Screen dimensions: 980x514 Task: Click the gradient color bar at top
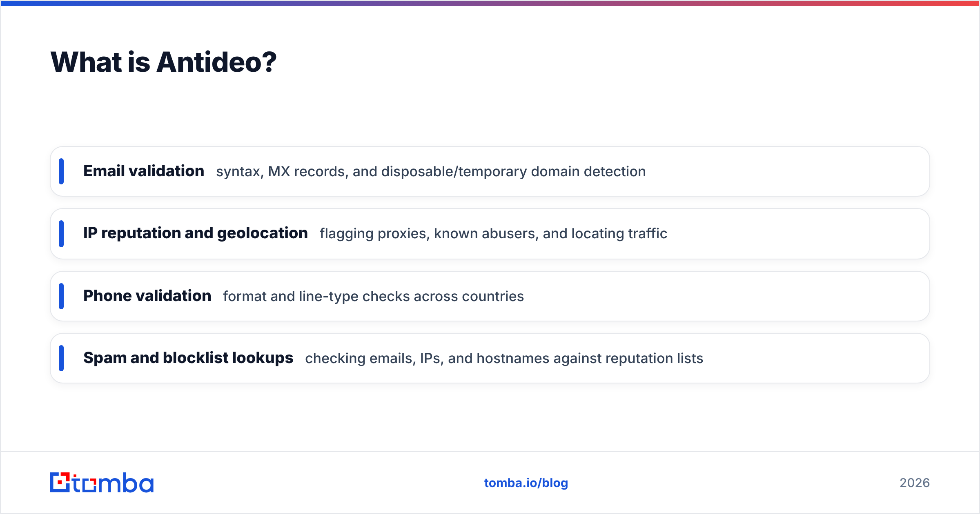pos(490,3)
